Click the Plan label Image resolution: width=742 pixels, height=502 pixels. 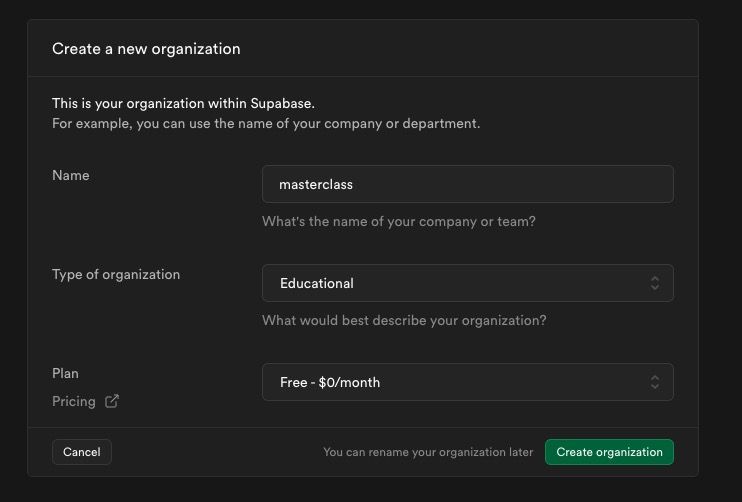[x=65, y=373]
